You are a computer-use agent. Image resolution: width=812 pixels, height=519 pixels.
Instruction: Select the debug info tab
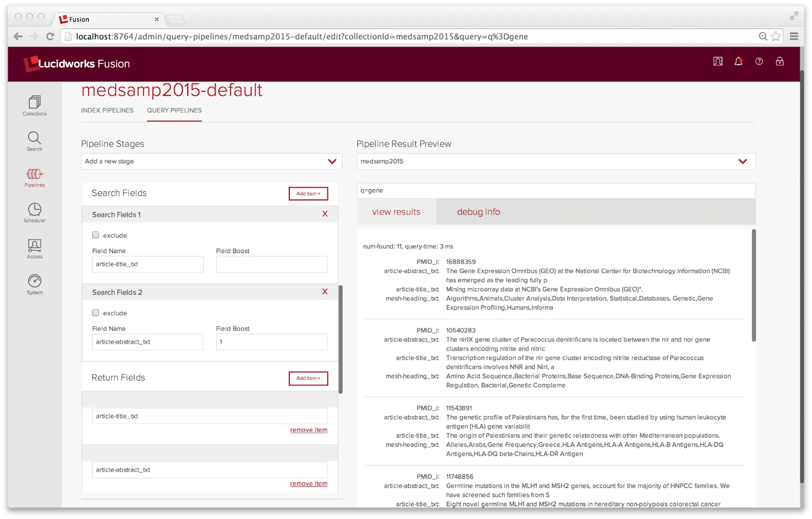coord(479,212)
